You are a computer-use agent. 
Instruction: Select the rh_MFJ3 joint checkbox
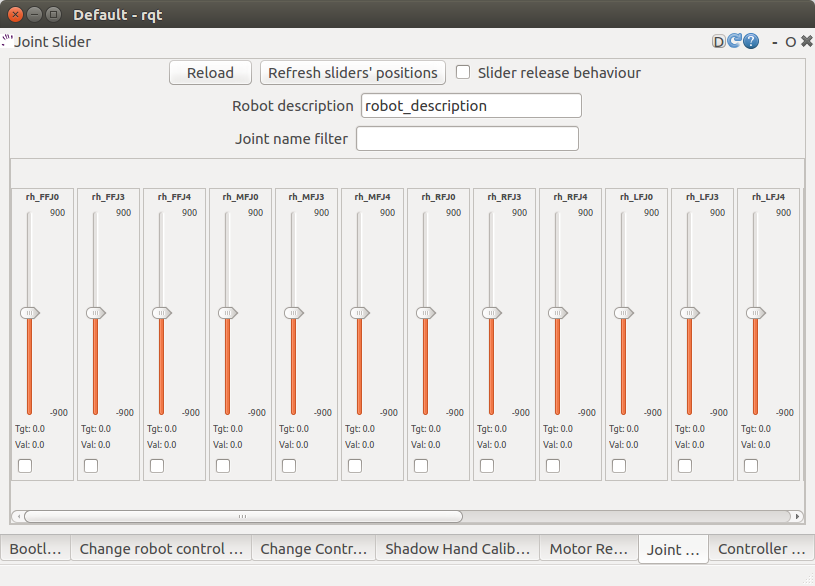[x=289, y=466]
